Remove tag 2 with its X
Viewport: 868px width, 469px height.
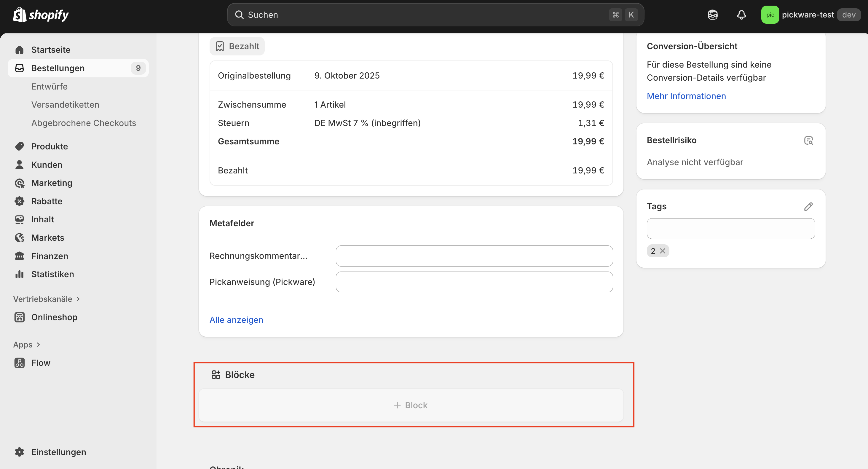(x=663, y=251)
